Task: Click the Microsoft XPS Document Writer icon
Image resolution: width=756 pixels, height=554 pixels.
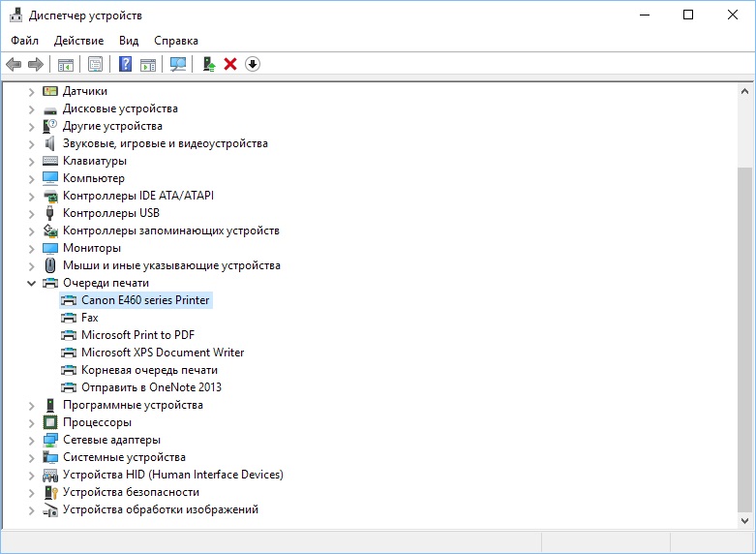Action: (x=69, y=353)
